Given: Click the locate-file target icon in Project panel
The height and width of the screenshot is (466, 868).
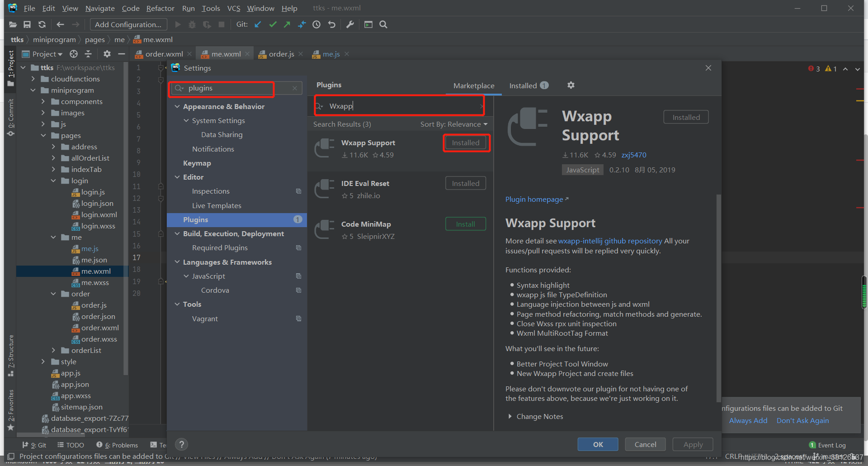Looking at the screenshot, I should coord(74,54).
